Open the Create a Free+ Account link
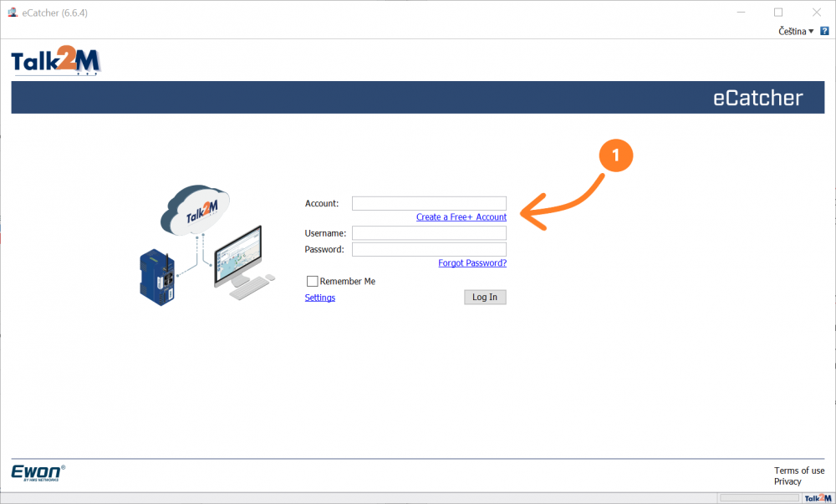Screen dimensions: 836x504 [461, 216]
